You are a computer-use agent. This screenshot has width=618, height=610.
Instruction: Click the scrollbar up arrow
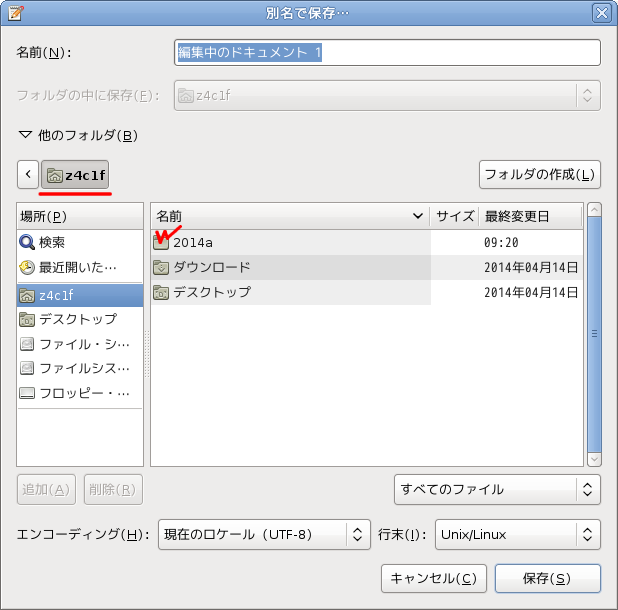coord(594,210)
